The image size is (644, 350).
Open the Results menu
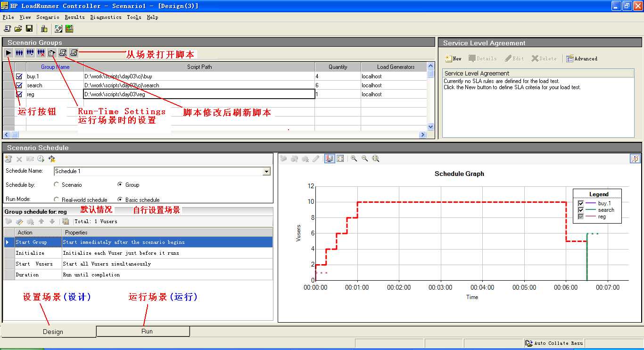click(x=74, y=17)
